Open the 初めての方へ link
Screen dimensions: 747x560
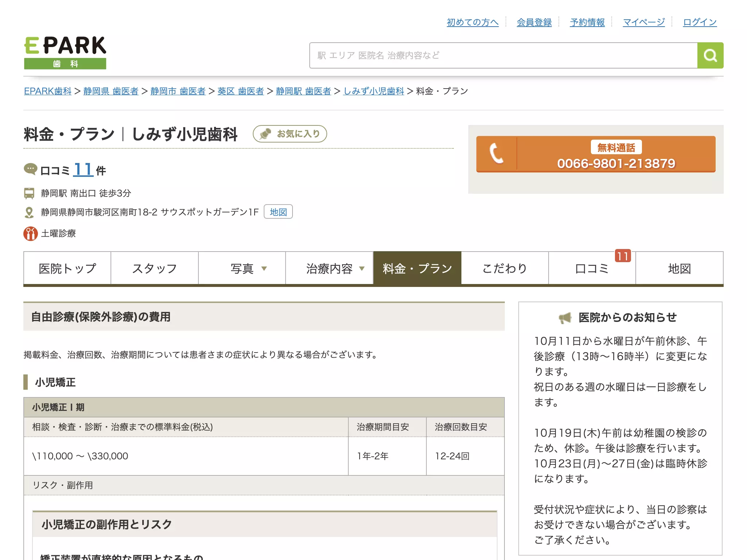point(473,22)
